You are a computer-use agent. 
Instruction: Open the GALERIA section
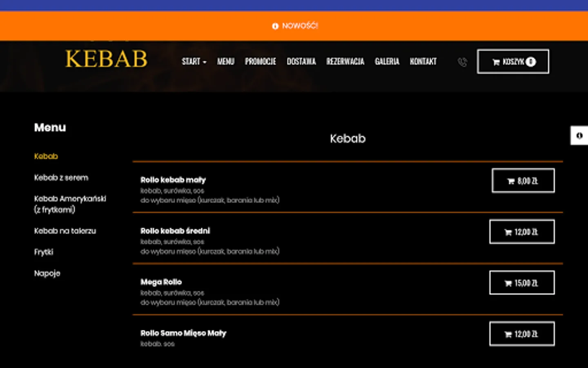coord(387,62)
